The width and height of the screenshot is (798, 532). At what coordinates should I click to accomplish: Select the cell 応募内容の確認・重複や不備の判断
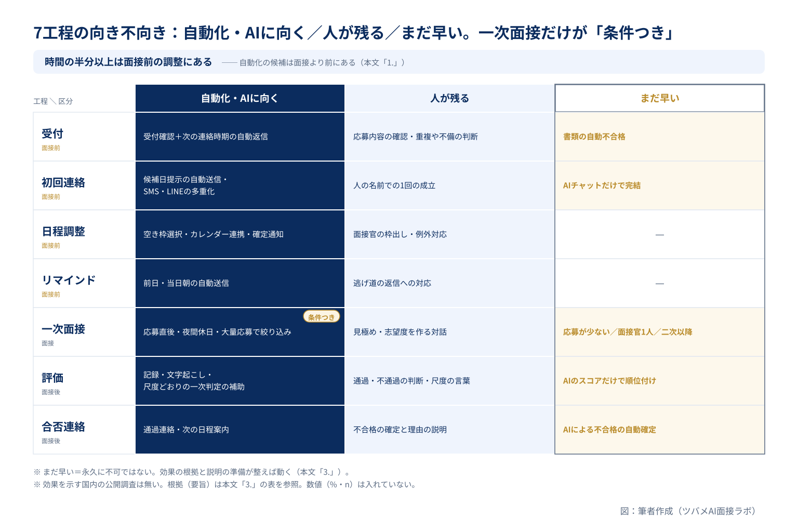[x=450, y=137]
